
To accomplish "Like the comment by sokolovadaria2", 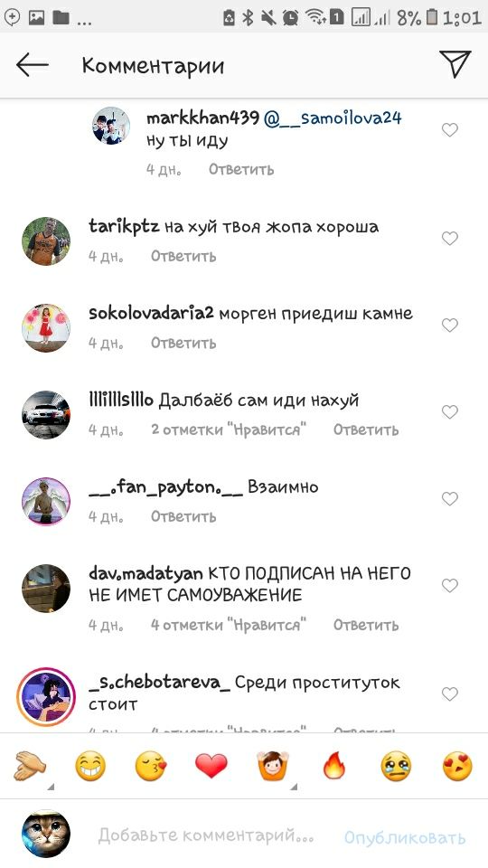I will point(450,325).
